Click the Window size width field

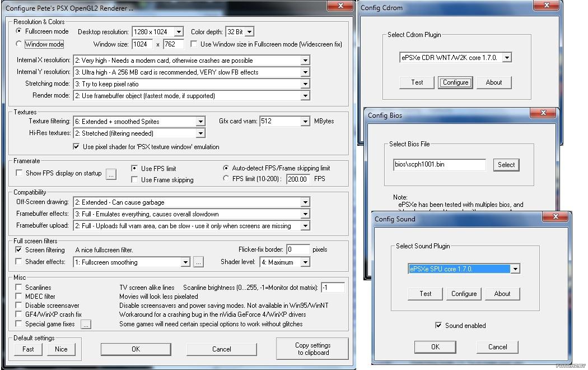coord(142,44)
